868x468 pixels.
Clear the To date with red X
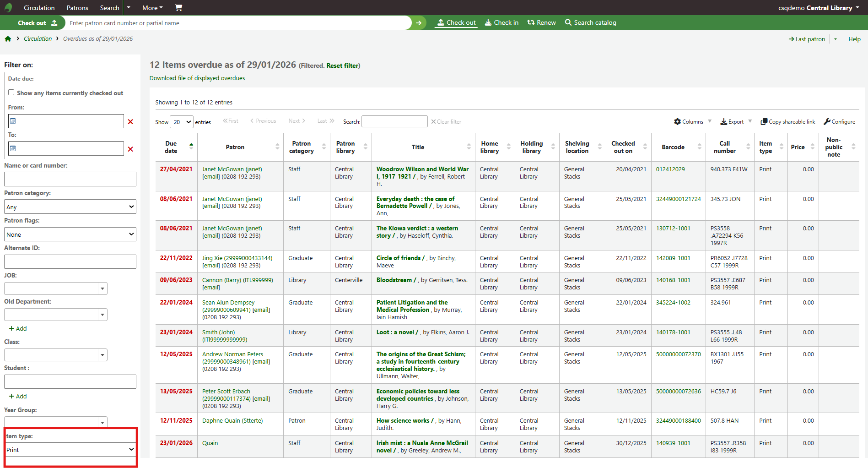pyautogui.click(x=130, y=149)
